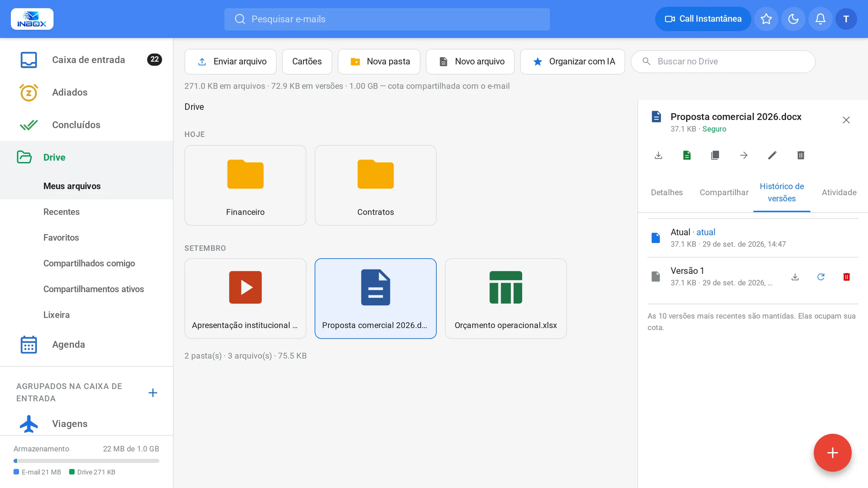
Task: Create a Novo arquivo
Action: pyautogui.click(x=470, y=61)
